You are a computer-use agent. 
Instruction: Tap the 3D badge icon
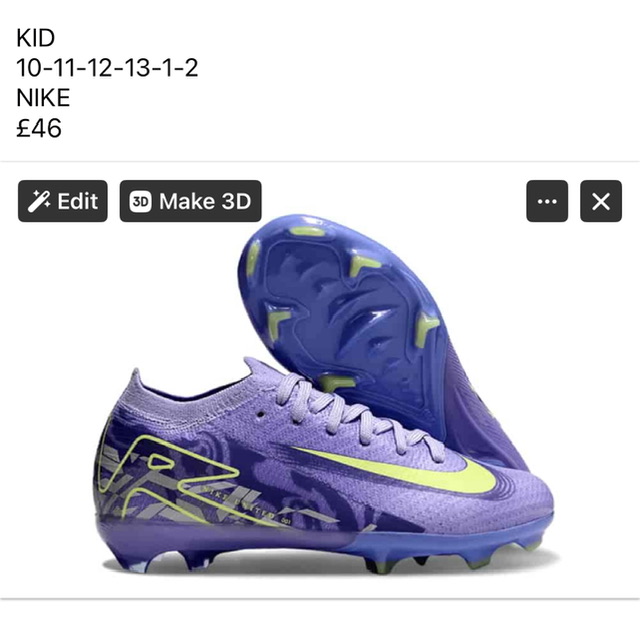(x=140, y=201)
